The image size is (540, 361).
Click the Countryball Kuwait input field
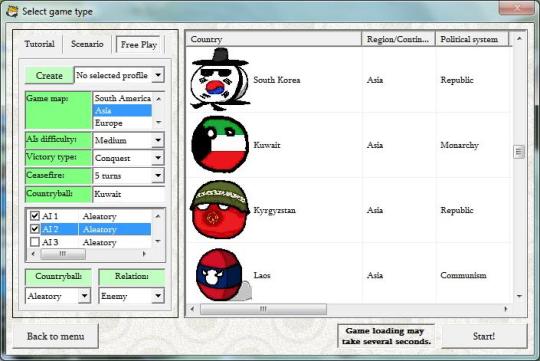(129, 194)
